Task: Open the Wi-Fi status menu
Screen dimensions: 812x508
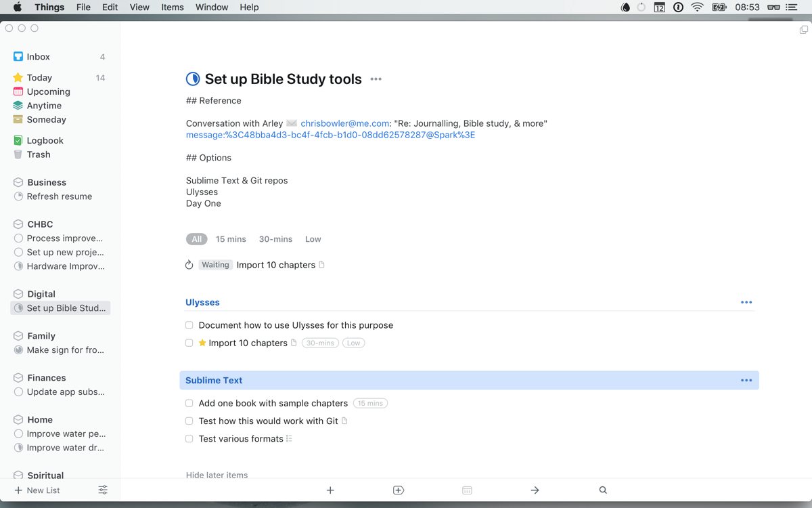Action: click(698, 7)
